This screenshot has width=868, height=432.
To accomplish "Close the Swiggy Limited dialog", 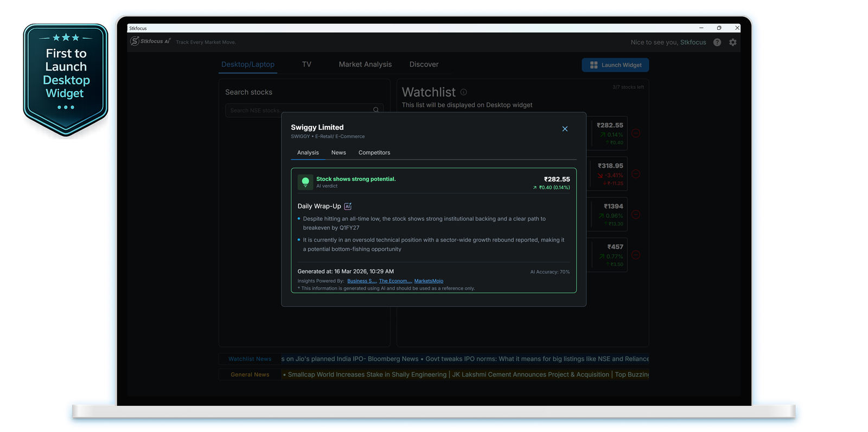I will [565, 129].
